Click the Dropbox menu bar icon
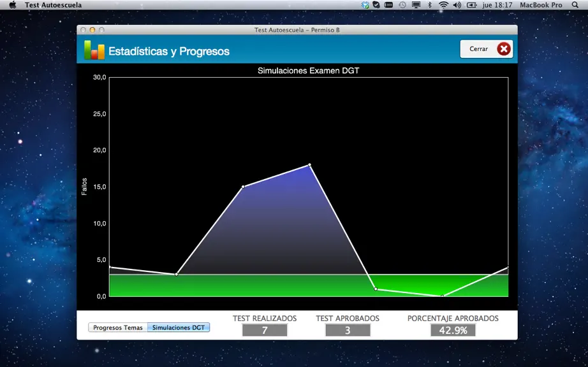The width and height of the screenshot is (588, 367). coord(365,5)
